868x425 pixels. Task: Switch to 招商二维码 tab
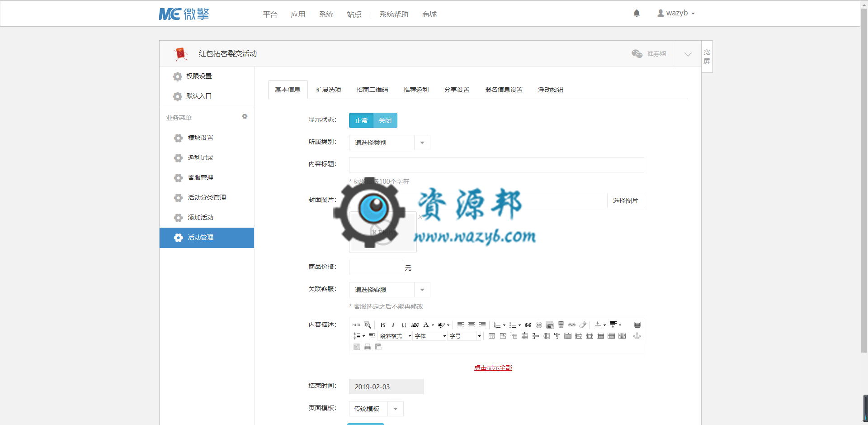click(372, 90)
